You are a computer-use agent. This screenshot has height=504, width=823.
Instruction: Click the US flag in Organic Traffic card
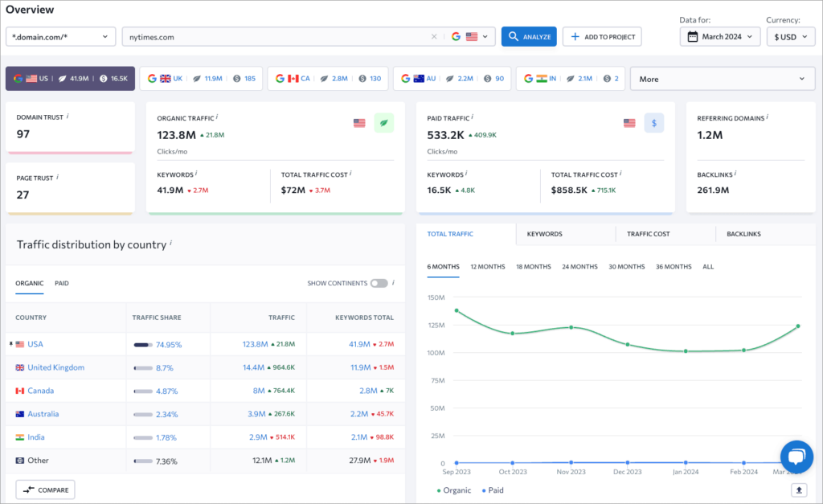pos(359,123)
